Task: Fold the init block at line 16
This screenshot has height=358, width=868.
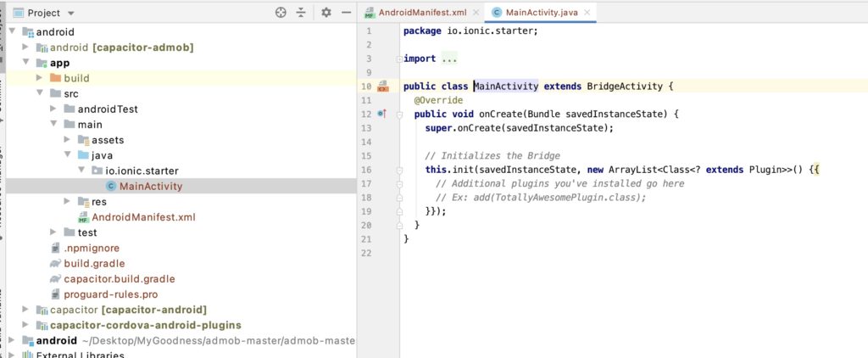Action: point(400,170)
